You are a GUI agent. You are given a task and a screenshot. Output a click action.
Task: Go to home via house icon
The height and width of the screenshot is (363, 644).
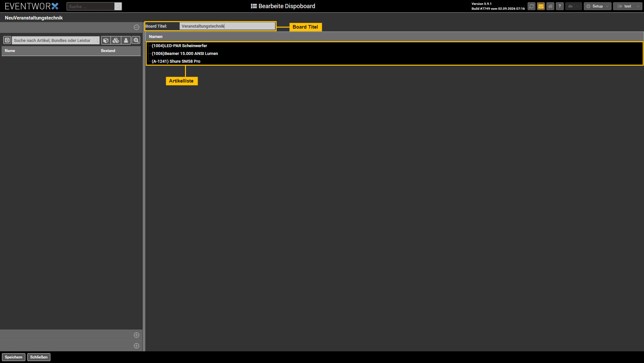pos(550,6)
